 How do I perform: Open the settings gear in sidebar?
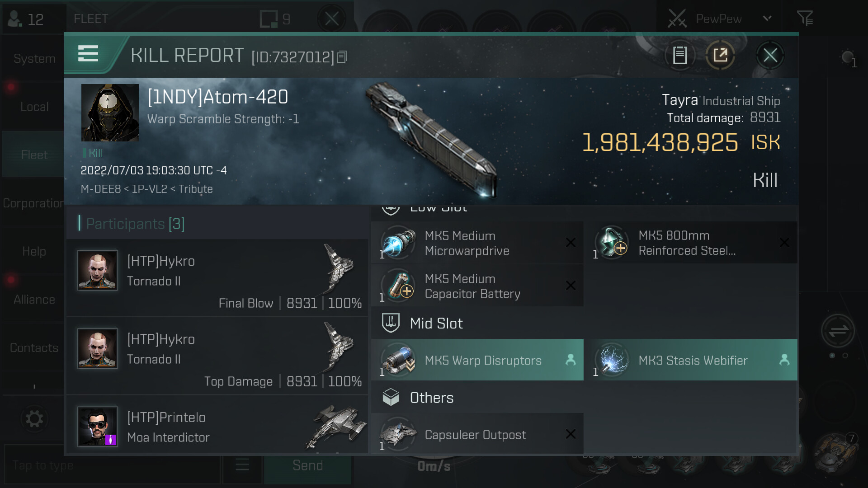(x=34, y=419)
